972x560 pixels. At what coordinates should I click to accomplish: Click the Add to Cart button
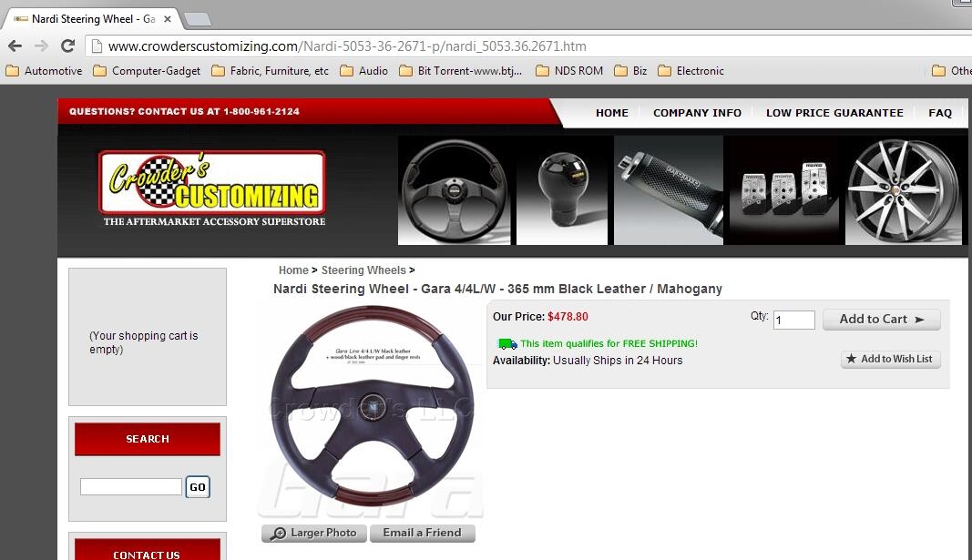pos(882,319)
